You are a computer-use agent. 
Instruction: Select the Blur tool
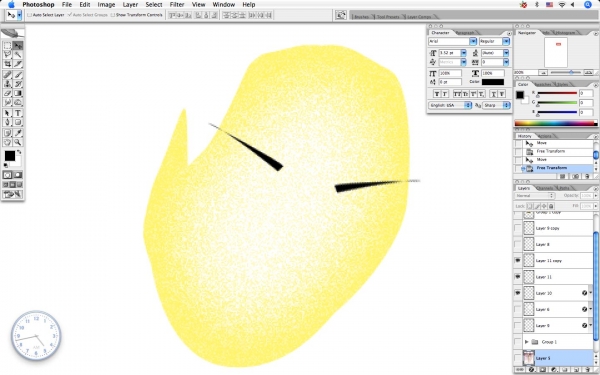click(7, 102)
